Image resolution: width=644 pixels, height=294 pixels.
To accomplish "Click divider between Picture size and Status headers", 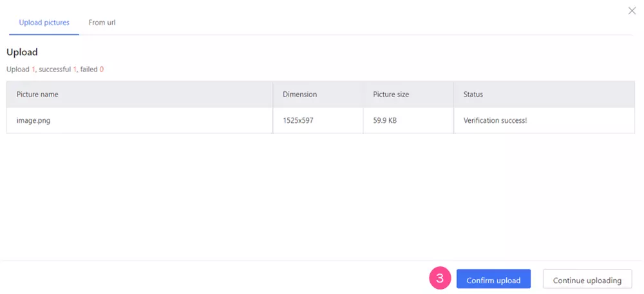I will coord(453,95).
